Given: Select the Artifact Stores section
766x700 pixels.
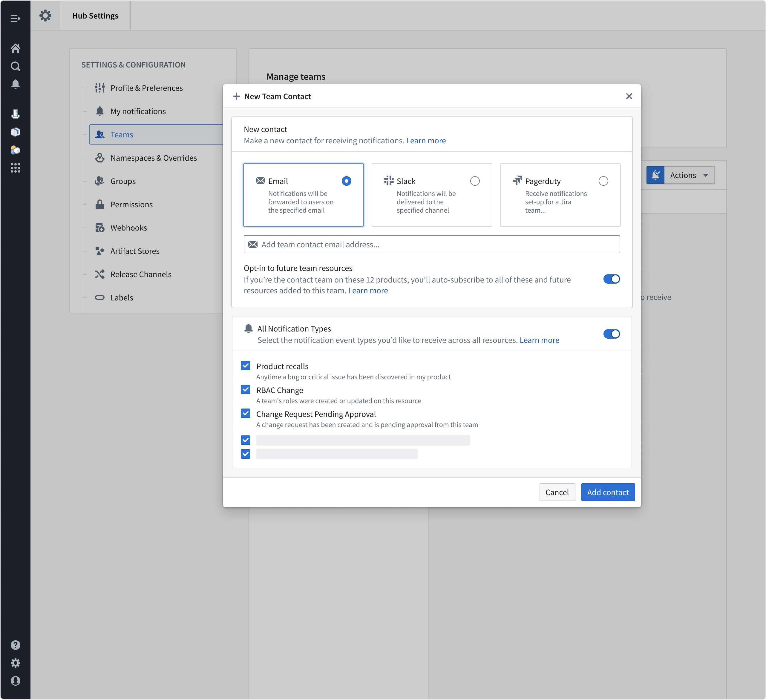Looking at the screenshot, I should point(135,251).
